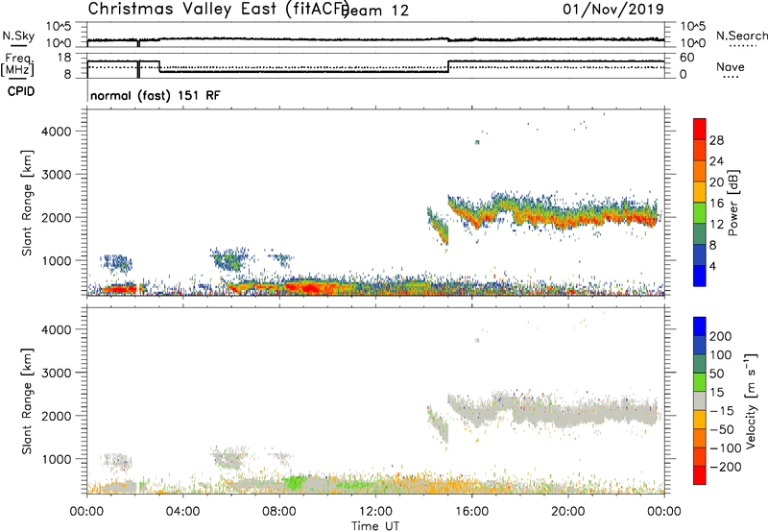
Task: Click the '4000' tick label on the power panel
Action: pos(57,132)
